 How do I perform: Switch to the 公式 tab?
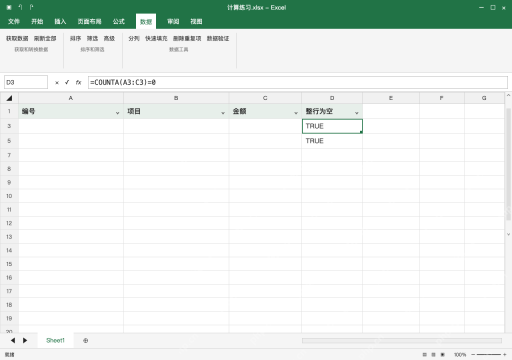tap(119, 22)
